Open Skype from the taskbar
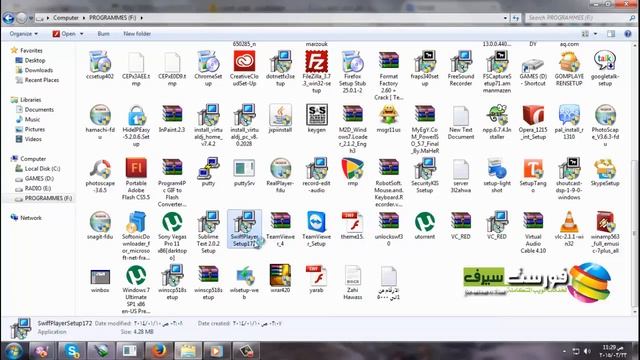Screen dimensions: 640x360 coord(72,351)
